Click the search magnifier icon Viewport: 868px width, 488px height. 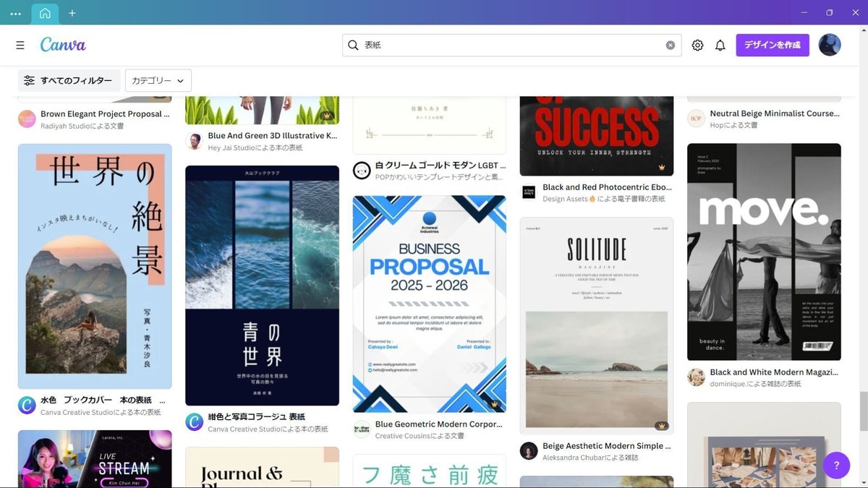[x=353, y=45]
